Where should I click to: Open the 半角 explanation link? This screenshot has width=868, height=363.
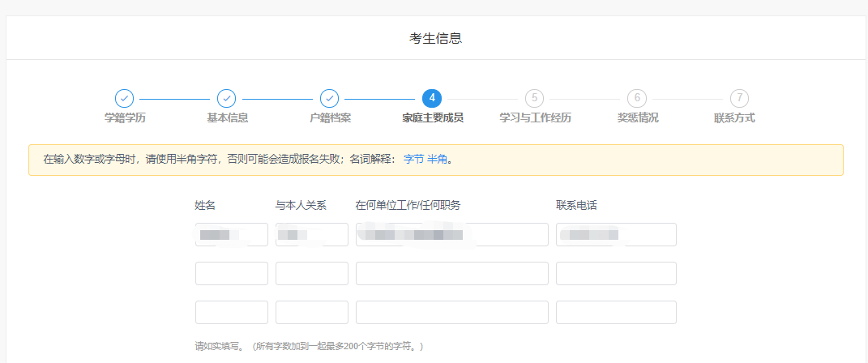(437, 160)
